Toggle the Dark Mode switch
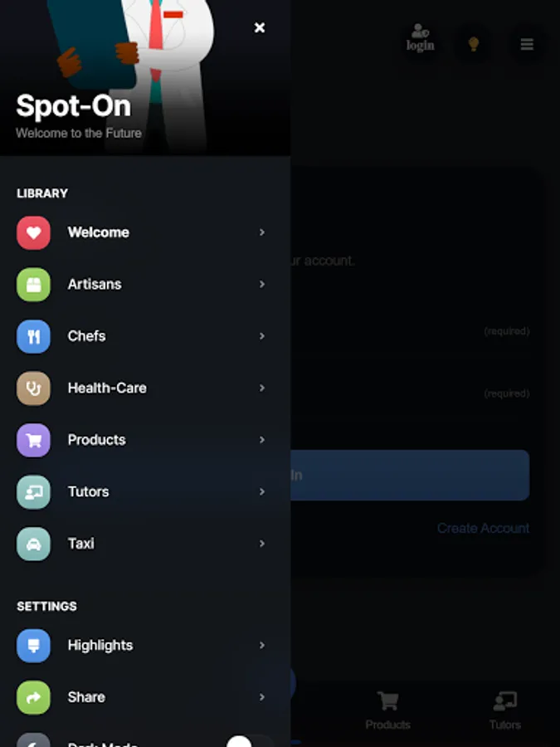This screenshot has height=747, width=560. (250, 742)
